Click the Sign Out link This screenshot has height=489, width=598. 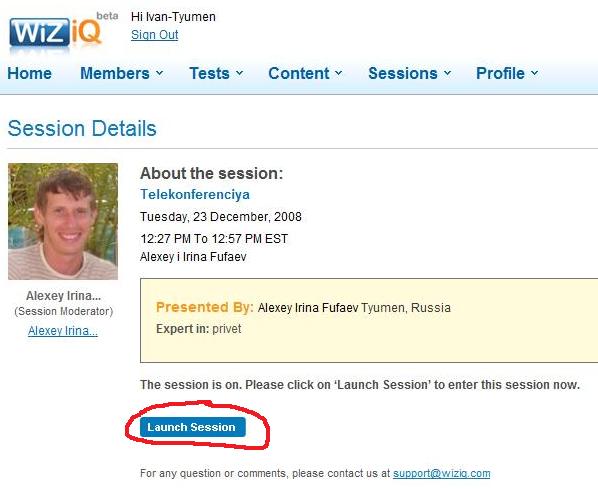pyautogui.click(x=154, y=35)
